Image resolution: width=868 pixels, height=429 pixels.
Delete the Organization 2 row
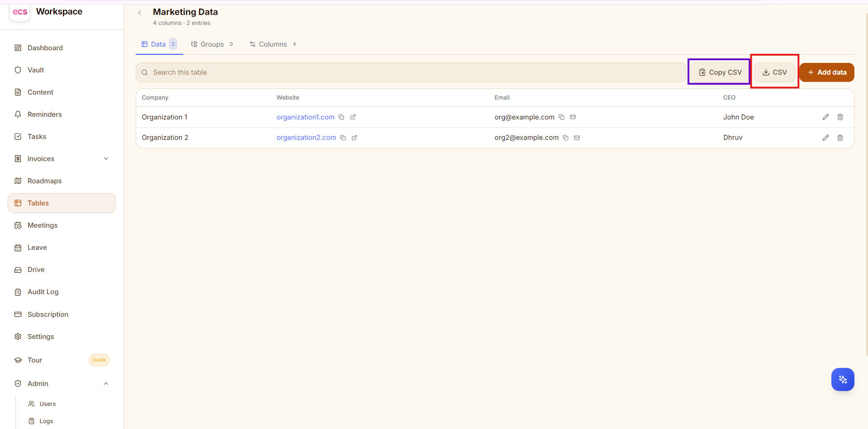pyautogui.click(x=840, y=138)
